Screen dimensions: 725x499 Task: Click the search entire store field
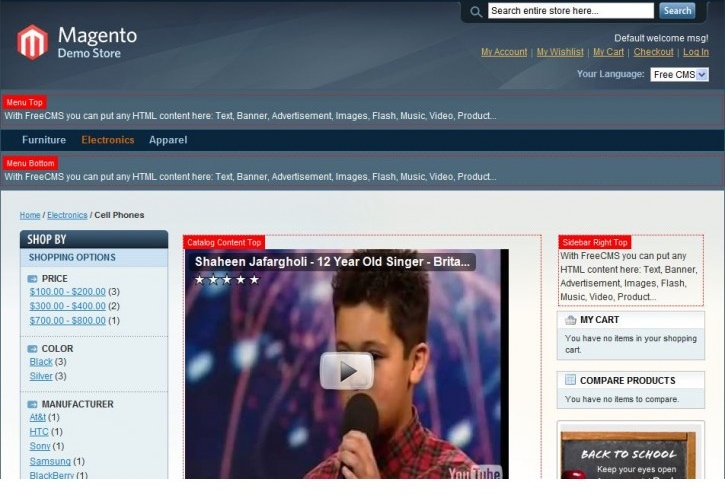pyautogui.click(x=570, y=11)
